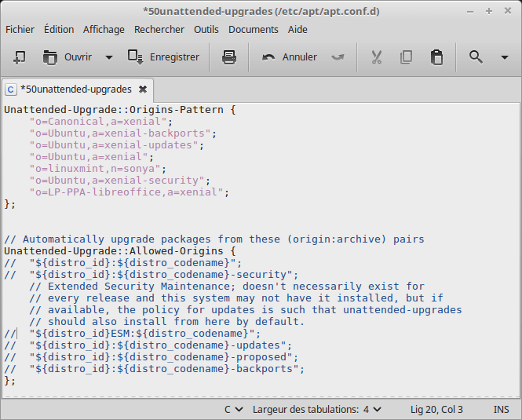522x420 pixels.
Task: Minimize the editor window
Action: pyautogui.click(x=470, y=12)
